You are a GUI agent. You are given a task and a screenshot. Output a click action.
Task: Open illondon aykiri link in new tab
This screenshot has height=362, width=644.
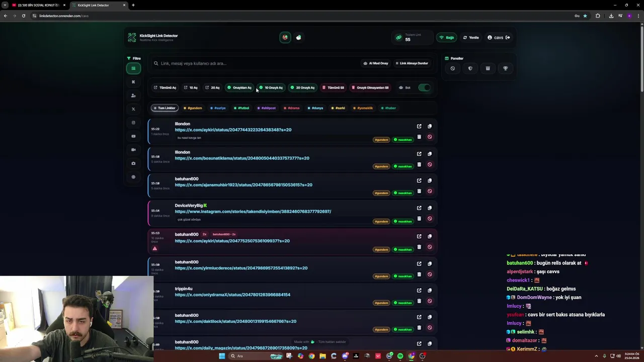click(x=419, y=126)
